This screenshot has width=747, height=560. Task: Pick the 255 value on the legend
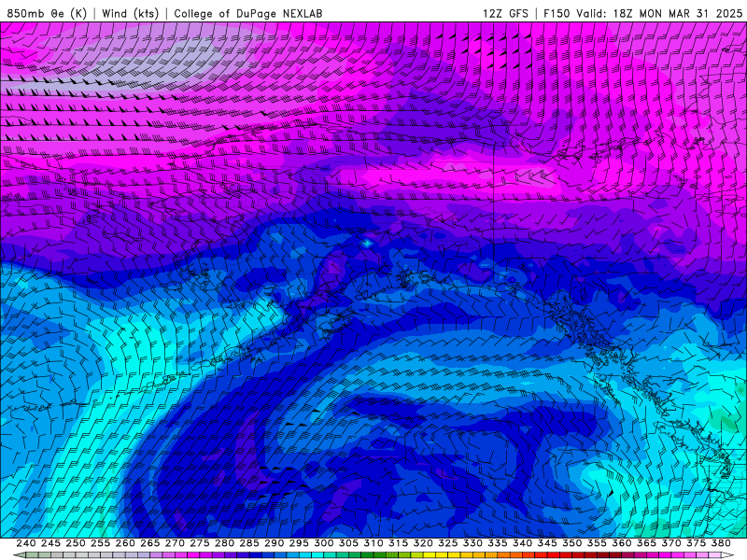(100, 543)
